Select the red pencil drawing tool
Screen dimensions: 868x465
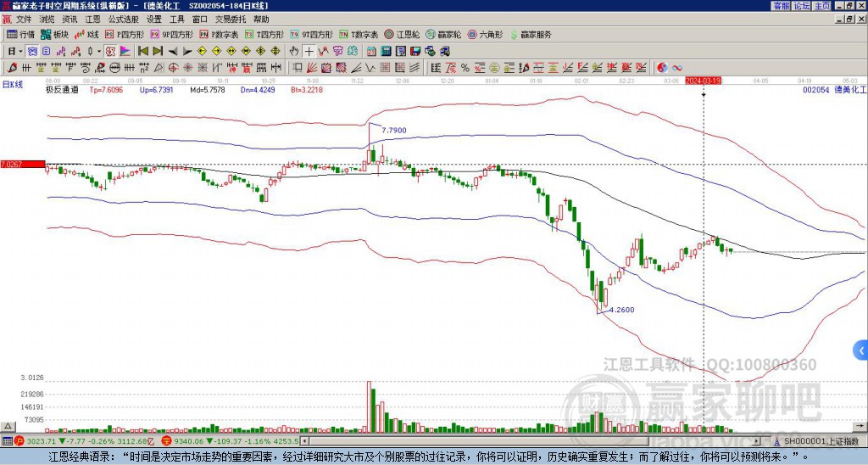(x=12, y=68)
